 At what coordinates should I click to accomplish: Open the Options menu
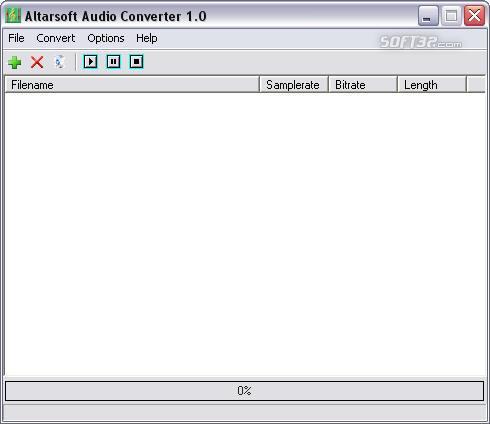tap(106, 38)
